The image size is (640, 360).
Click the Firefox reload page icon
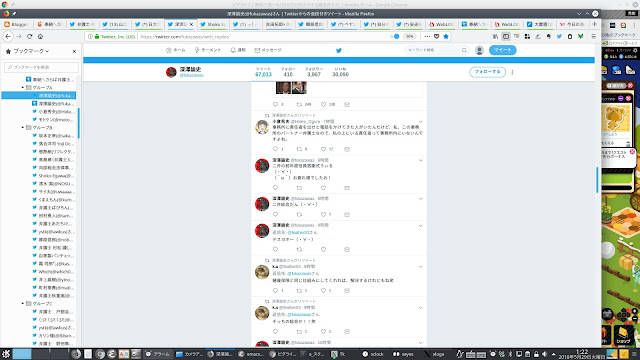pyautogui.click(x=30, y=36)
